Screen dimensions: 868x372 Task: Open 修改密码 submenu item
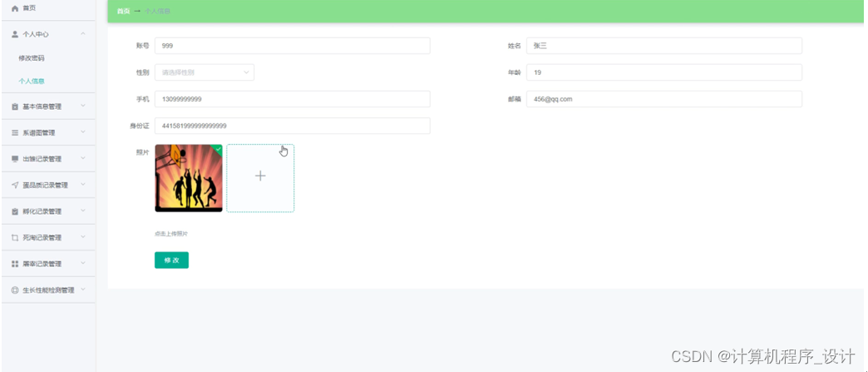click(32, 57)
